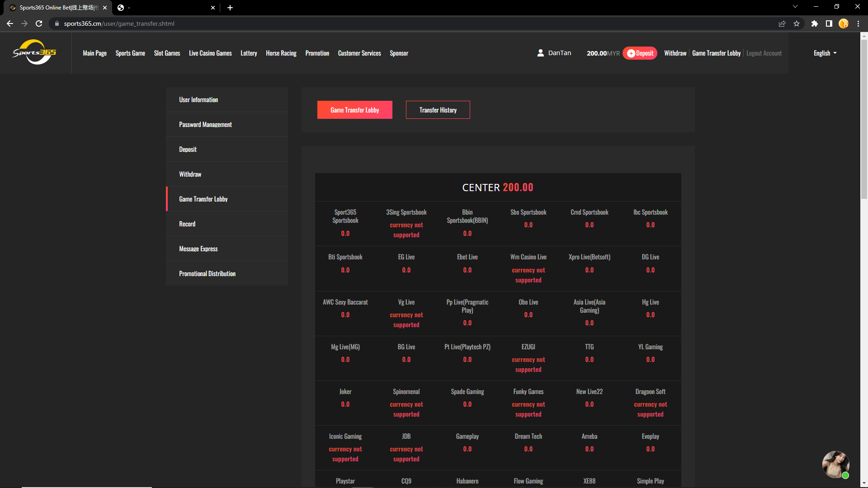This screenshot has width=868, height=488.
Task: Click the CENTER 200.00 balance heading
Action: point(498,187)
